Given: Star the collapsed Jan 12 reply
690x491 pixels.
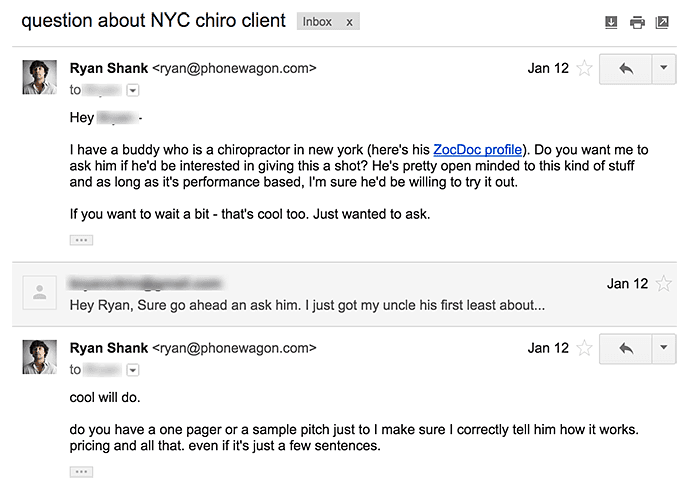Looking at the screenshot, I should (664, 284).
